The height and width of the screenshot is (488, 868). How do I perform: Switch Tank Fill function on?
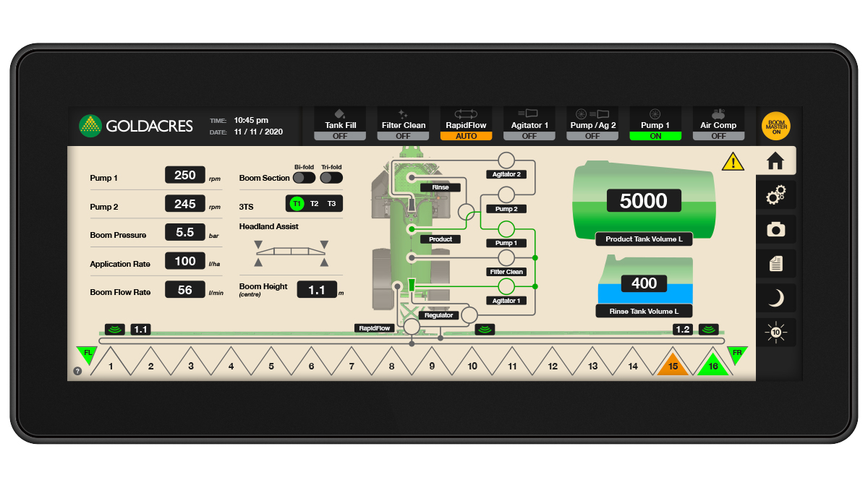click(341, 124)
